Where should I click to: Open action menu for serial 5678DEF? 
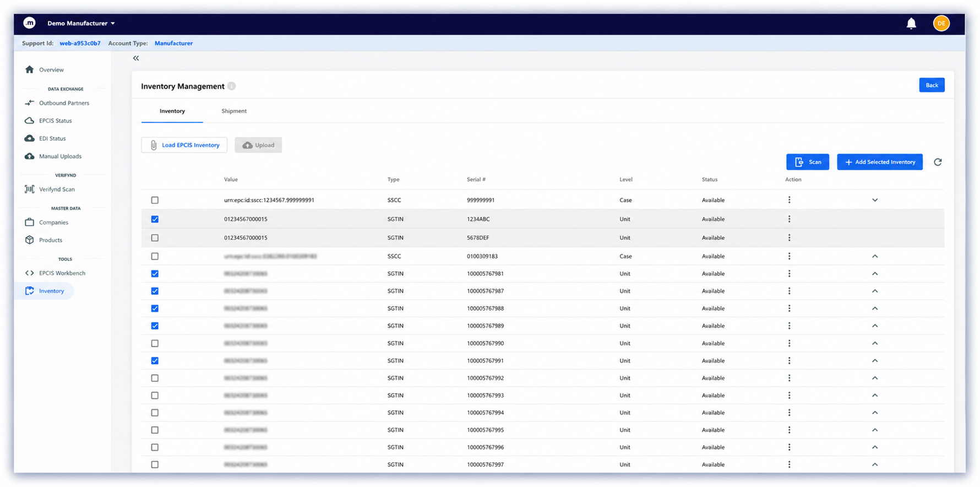pos(789,237)
